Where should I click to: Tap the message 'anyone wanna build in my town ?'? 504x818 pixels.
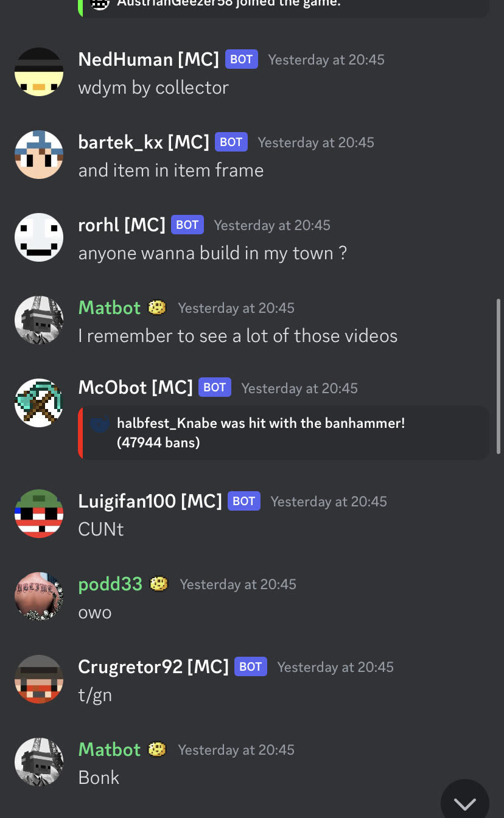(213, 253)
